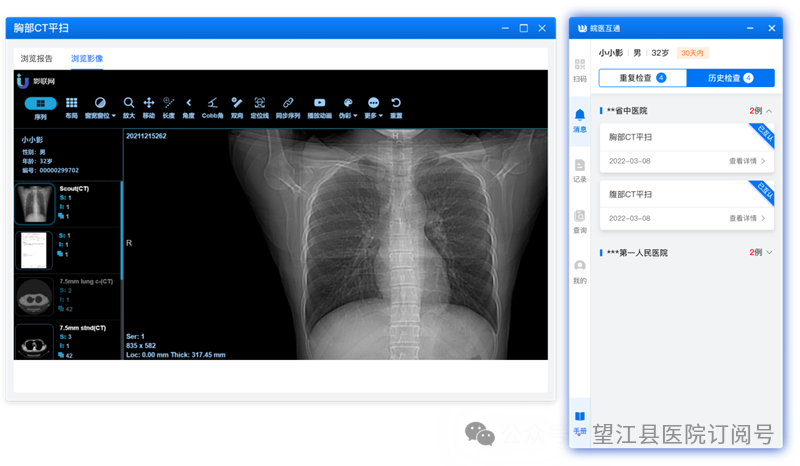800x466 pixels.
Task: Open the 伪彩 pseudocolor dropdown
Action: (348, 108)
